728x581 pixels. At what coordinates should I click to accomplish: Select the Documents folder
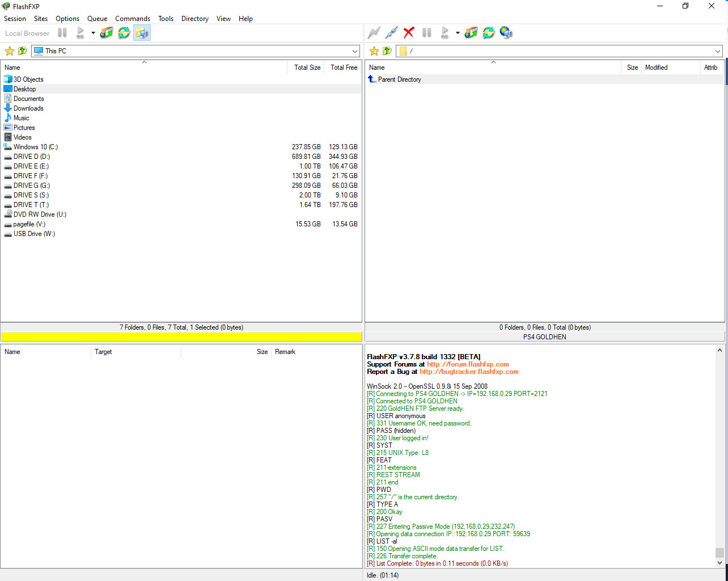coord(28,99)
